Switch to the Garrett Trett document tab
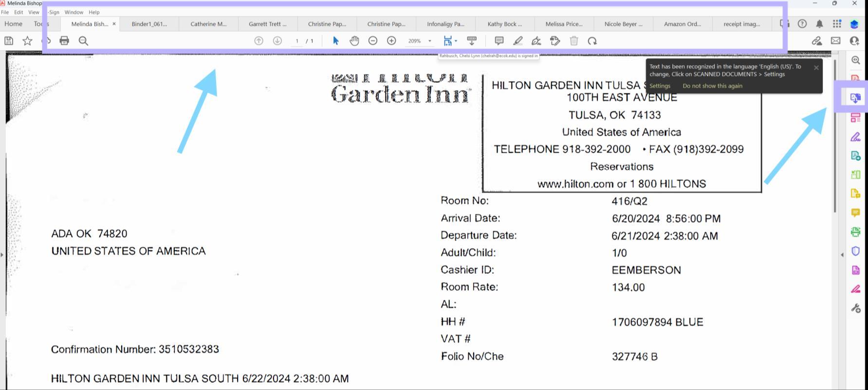Viewport: 868px width, 390px height. coord(268,24)
